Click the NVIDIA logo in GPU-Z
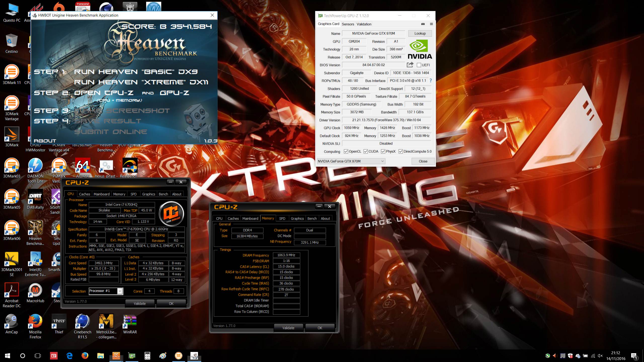 coord(420,50)
